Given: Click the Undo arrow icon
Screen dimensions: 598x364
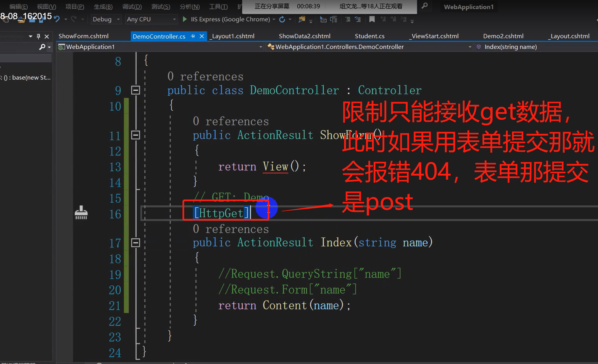Looking at the screenshot, I should pos(57,19).
